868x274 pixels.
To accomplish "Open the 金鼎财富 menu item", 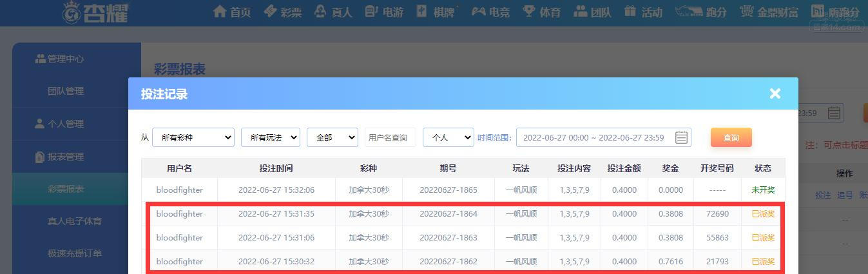I will [x=769, y=12].
